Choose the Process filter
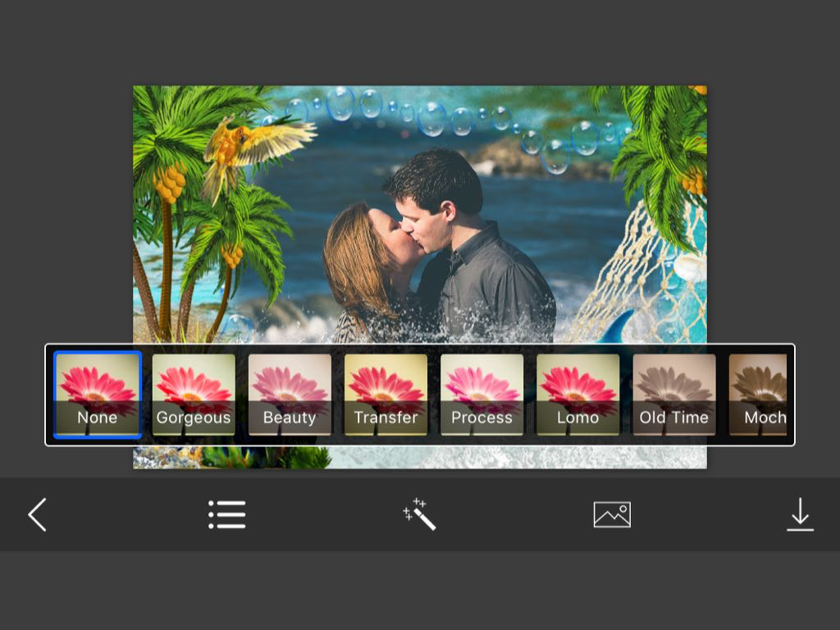The width and height of the screenshot is (840, 630). (482, 395)
